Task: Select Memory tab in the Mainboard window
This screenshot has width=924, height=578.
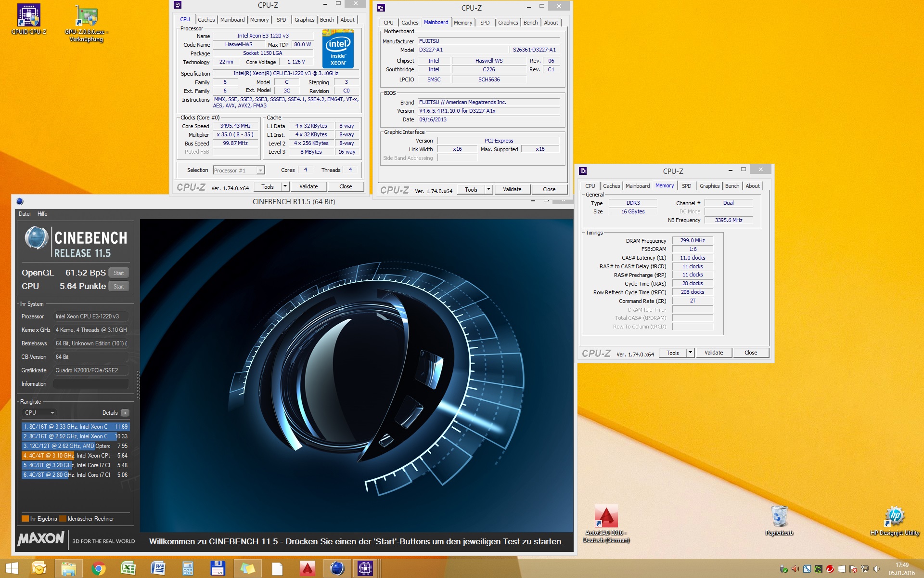Action: pyautogui.click(x=463, y=23)
